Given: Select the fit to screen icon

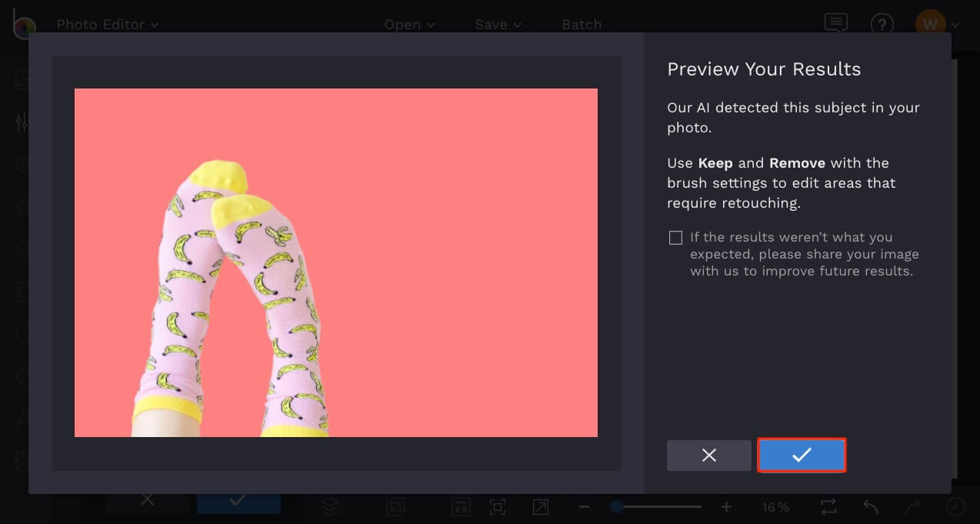Looking at the screenshot, I should click(x=498, y=507).
